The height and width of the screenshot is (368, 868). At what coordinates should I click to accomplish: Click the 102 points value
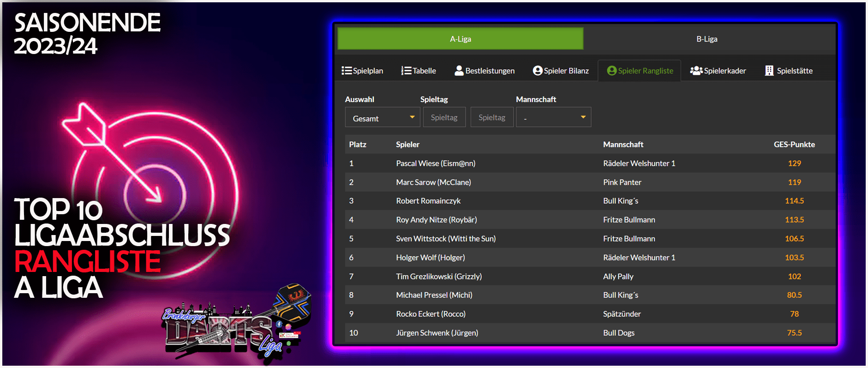[794, 277]
